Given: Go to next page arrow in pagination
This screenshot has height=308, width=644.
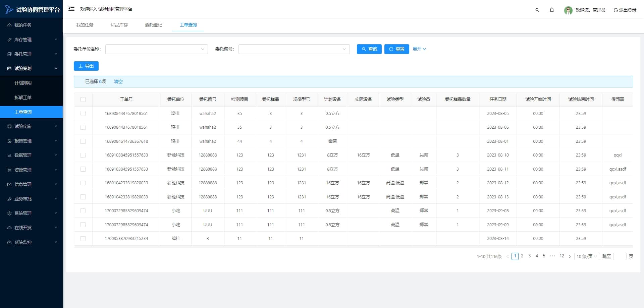Looking at the screenshot, I should pos(570,256).
